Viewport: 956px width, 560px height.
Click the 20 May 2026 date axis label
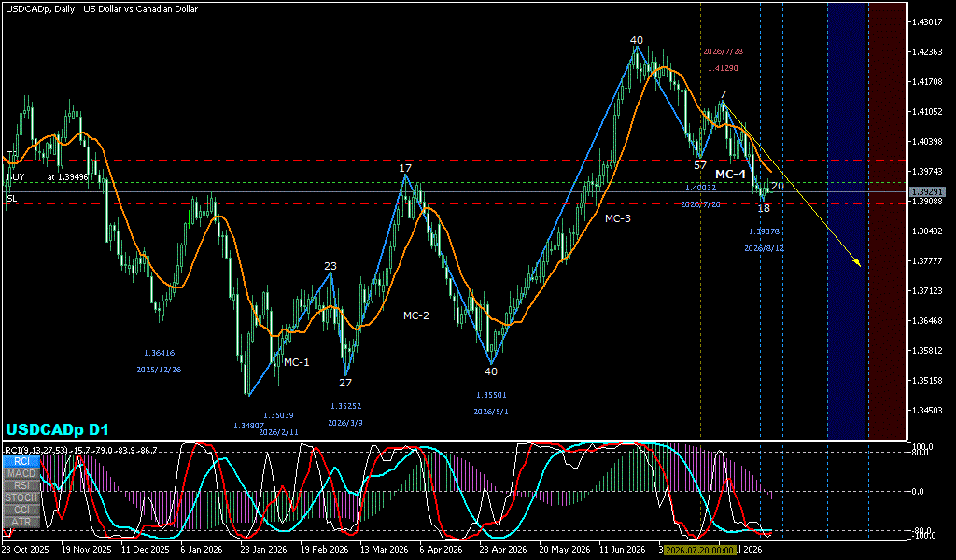[x=564, y=549]
